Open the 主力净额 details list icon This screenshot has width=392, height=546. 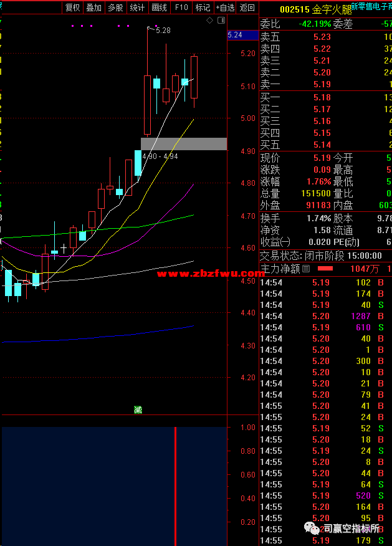(306, 269)
